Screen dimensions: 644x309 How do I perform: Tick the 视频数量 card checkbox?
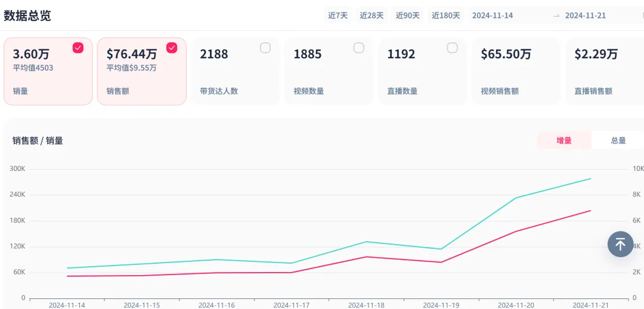(x=359, y=48)
